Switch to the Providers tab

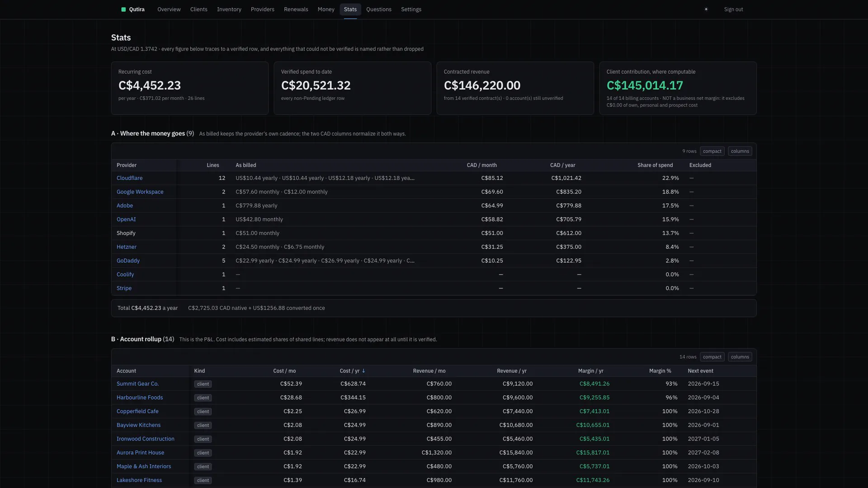coord(263,9)
